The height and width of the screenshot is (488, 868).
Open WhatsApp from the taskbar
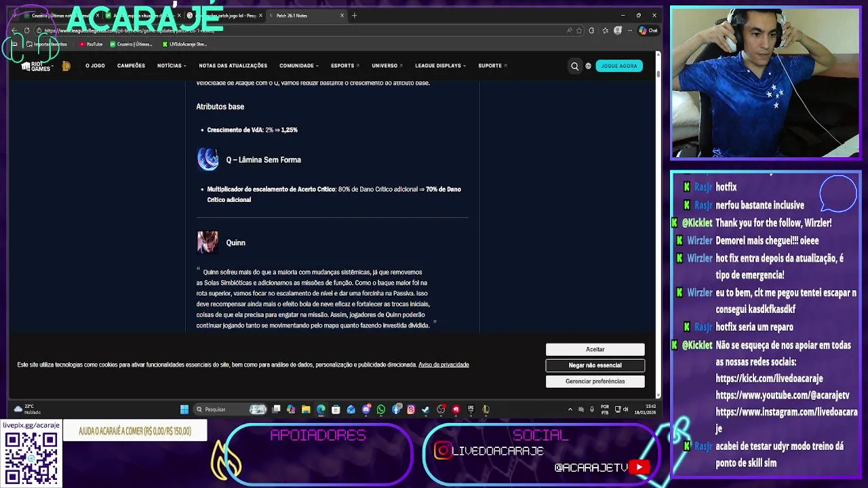(x=381, y=409)
